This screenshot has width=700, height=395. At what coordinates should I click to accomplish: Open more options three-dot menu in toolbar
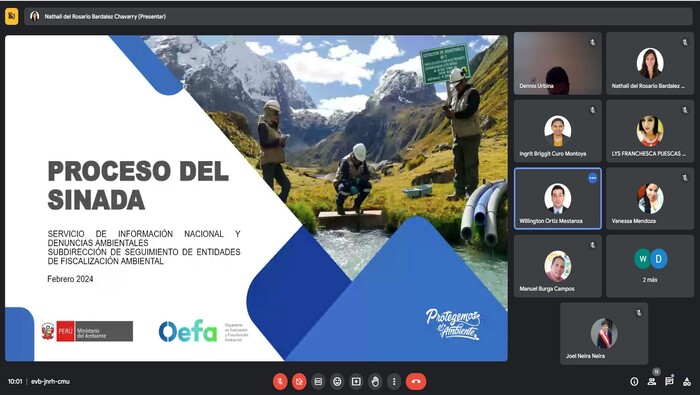[394, 382]
